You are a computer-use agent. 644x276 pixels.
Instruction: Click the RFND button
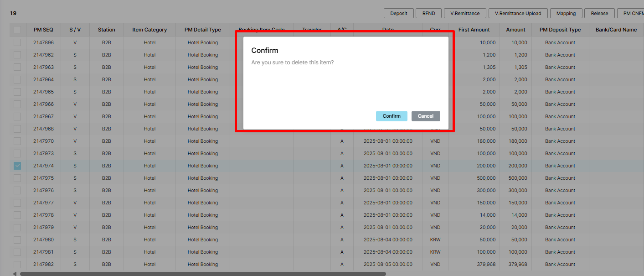tap(428, 13)
